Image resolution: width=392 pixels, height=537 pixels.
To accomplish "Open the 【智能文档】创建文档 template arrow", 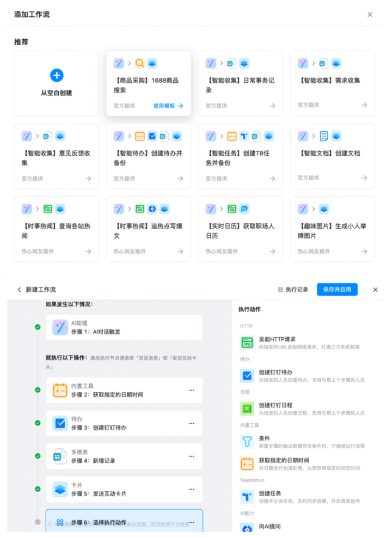I will [x=364, y=178].
